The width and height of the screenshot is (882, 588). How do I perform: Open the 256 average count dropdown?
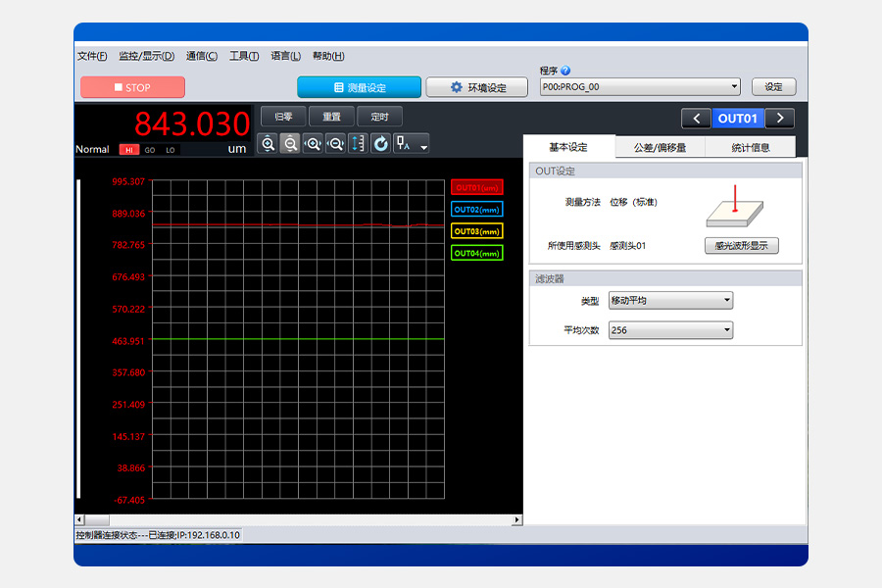(670, 330)
